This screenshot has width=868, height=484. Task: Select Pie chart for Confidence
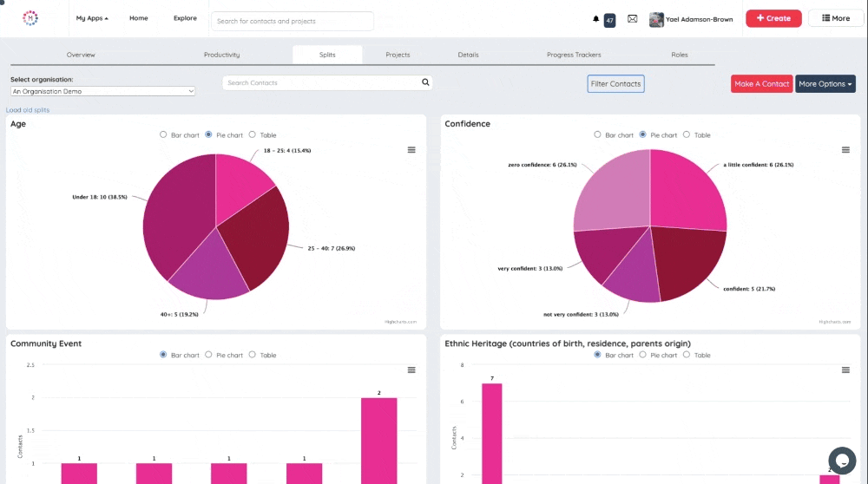[642, 134]
